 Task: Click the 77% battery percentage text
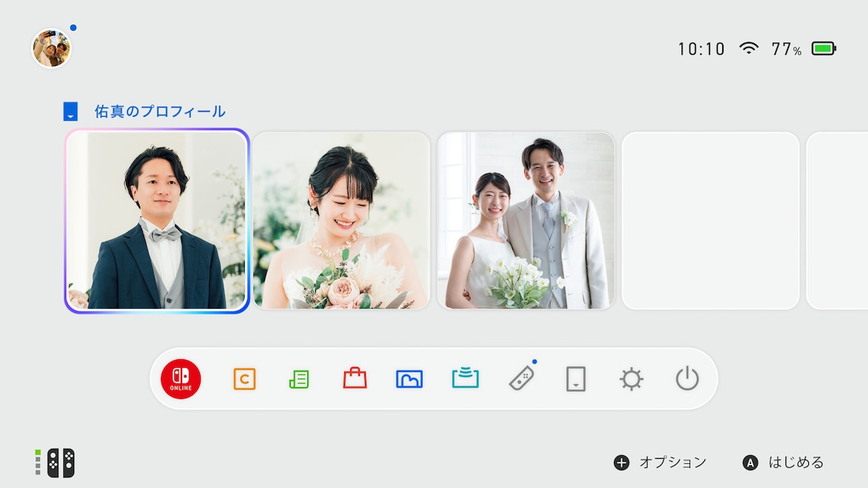pos(787,49)
